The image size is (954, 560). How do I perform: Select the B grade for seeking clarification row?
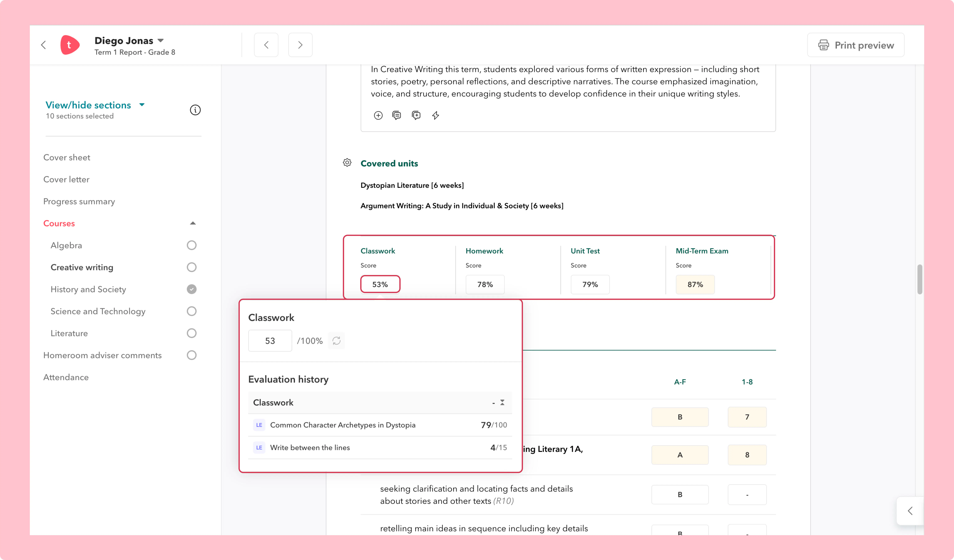(680, 494)
